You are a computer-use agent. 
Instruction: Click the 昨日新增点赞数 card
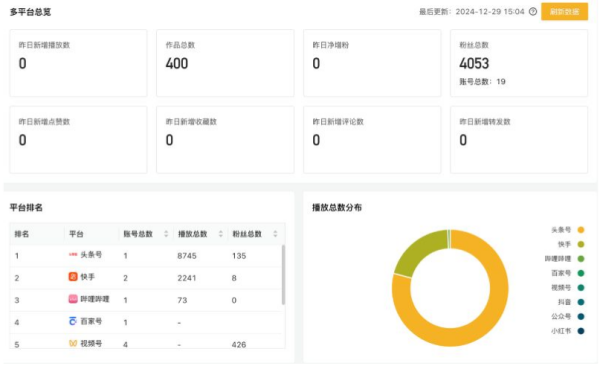coord(78,140)
